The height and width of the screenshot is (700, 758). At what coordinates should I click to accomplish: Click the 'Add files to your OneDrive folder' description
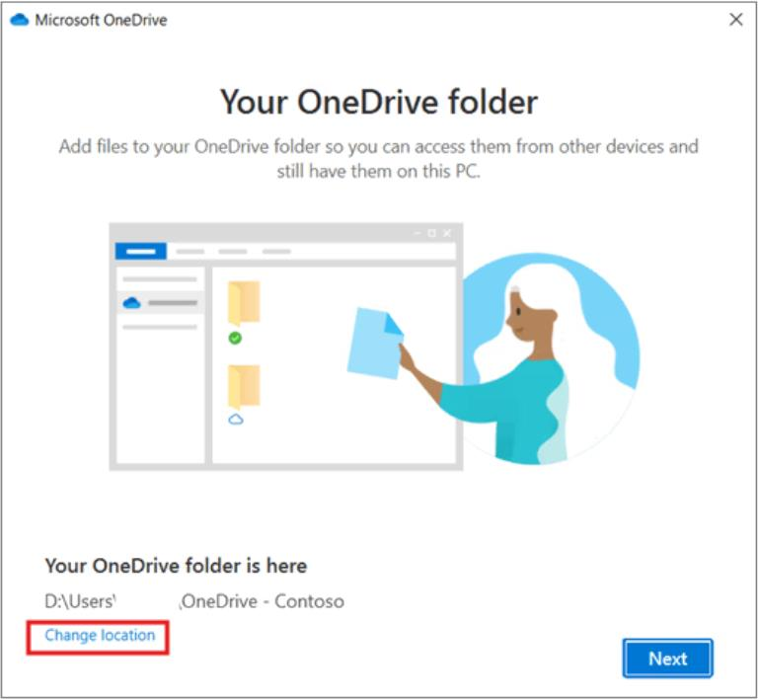tap(379, 159)
